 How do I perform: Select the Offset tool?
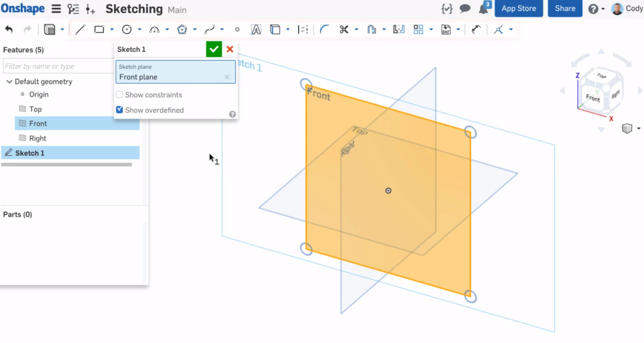pos(372,30)
